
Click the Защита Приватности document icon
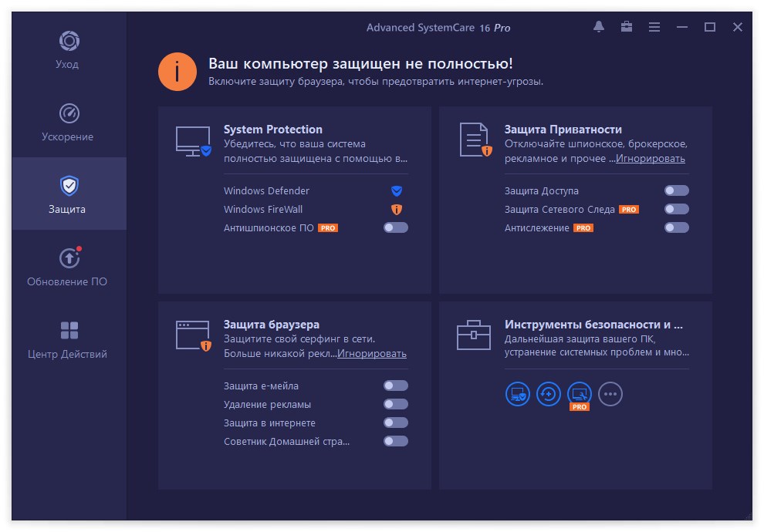(475, 140)
